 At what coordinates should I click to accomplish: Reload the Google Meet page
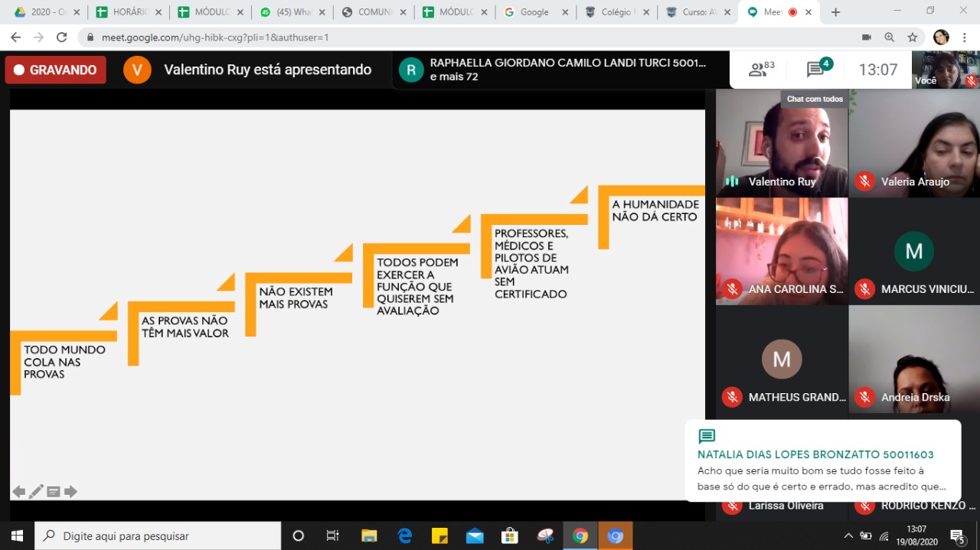coord(61,37)
